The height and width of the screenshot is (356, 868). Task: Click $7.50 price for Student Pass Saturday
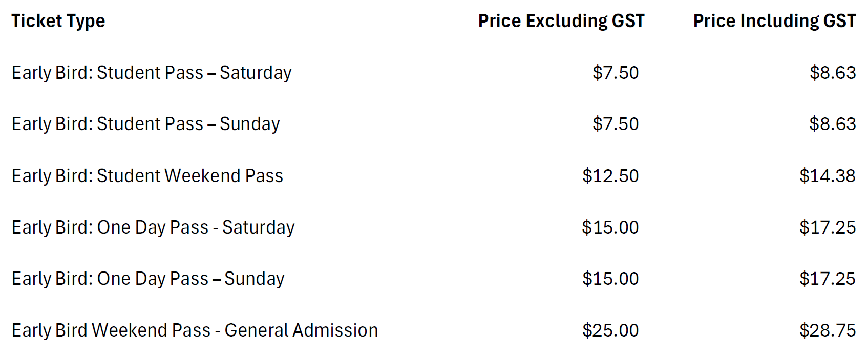(616, 73)
